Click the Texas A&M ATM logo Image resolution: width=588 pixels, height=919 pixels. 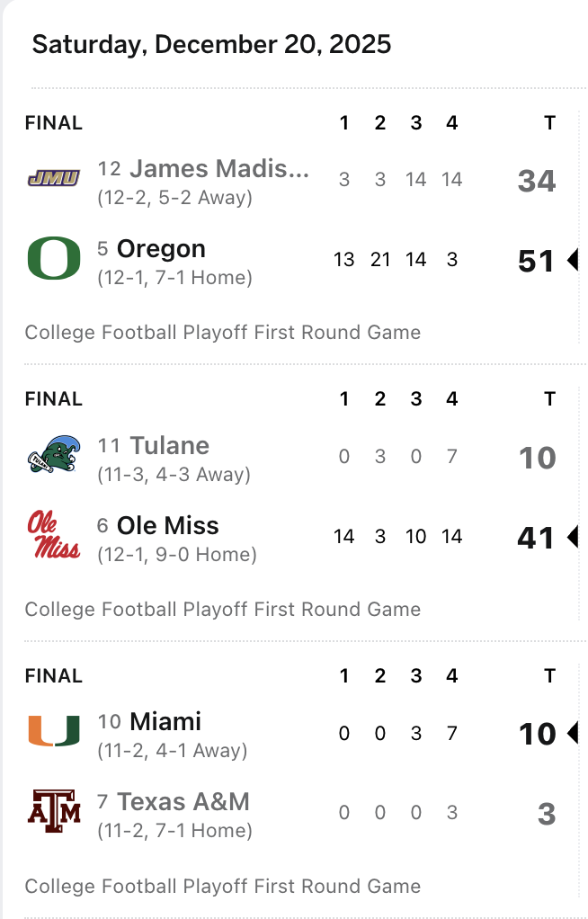(x=54, y=811)
